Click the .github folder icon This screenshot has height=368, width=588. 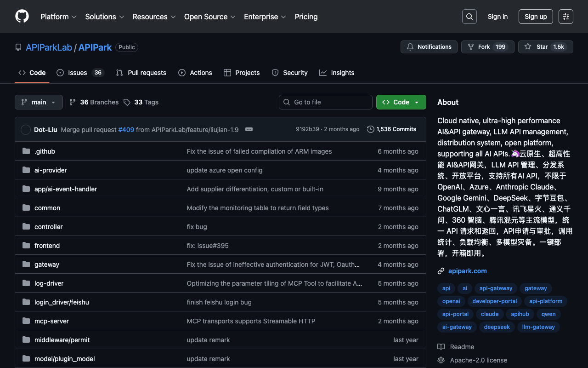[x=26, y=151]
